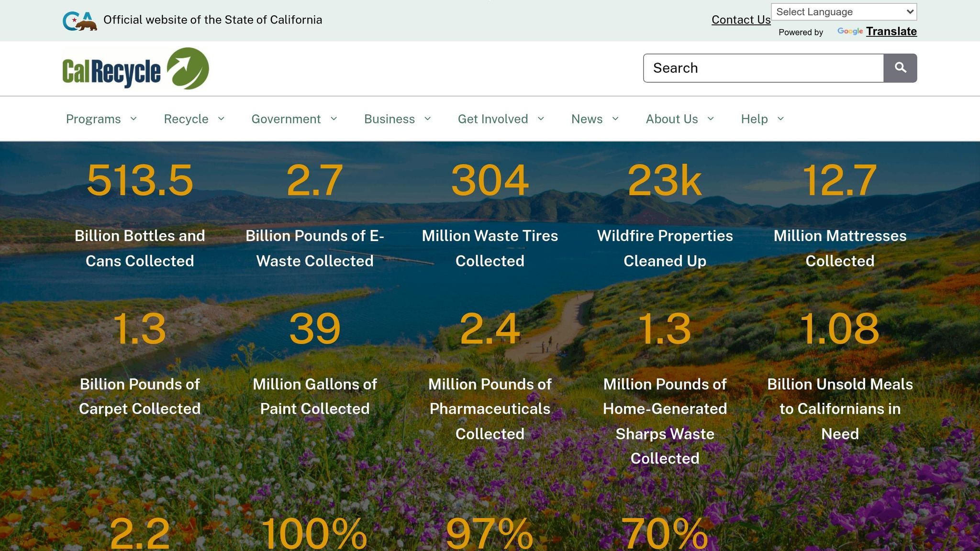Click the 12.7 mattresses statistic number

coord(840,180)
